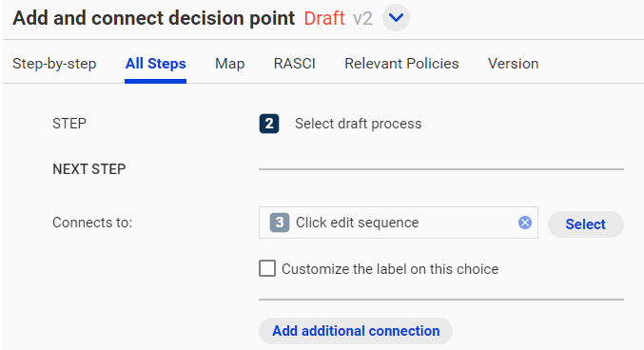Select the All Steps tab
Image resolution: width=644 pixels, height=350 pixels.
click(x=156, y=64)
